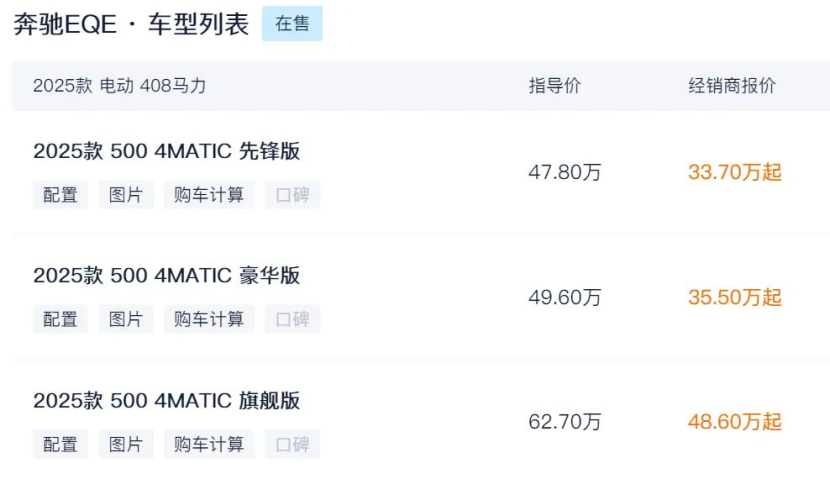Open the 2025款 500 4MATIC 先锋版 title
830x479 pixels.
point(167,152)
